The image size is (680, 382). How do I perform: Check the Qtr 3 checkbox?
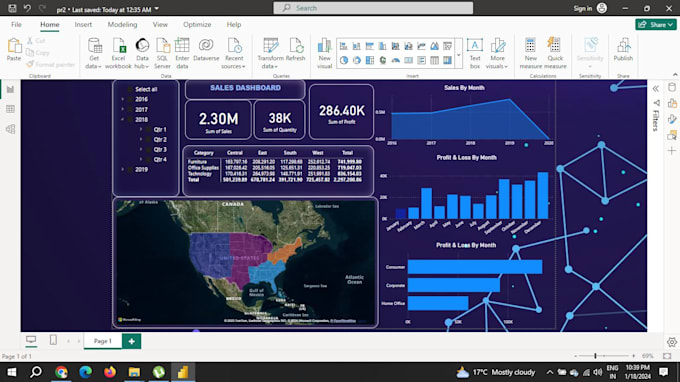(149, 150)
